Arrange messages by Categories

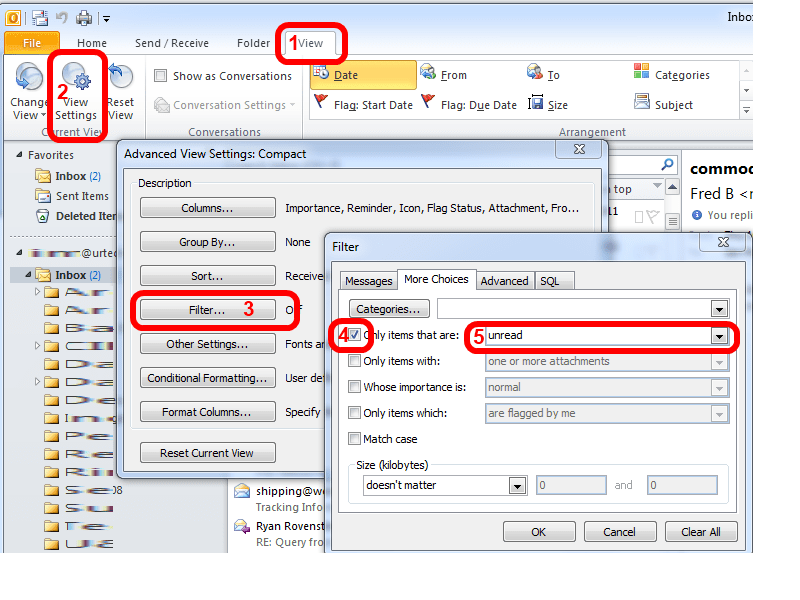click(x=681, y=75)
